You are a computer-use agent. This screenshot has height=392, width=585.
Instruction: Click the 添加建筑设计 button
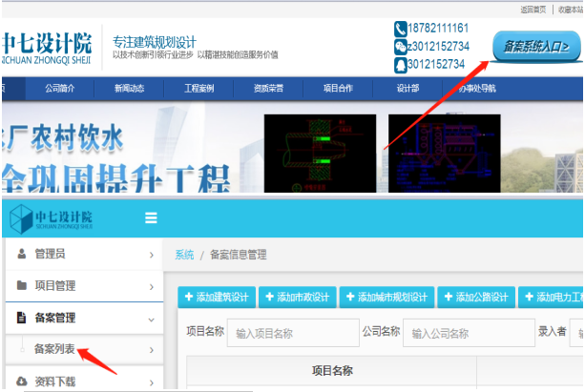[217, 297]
